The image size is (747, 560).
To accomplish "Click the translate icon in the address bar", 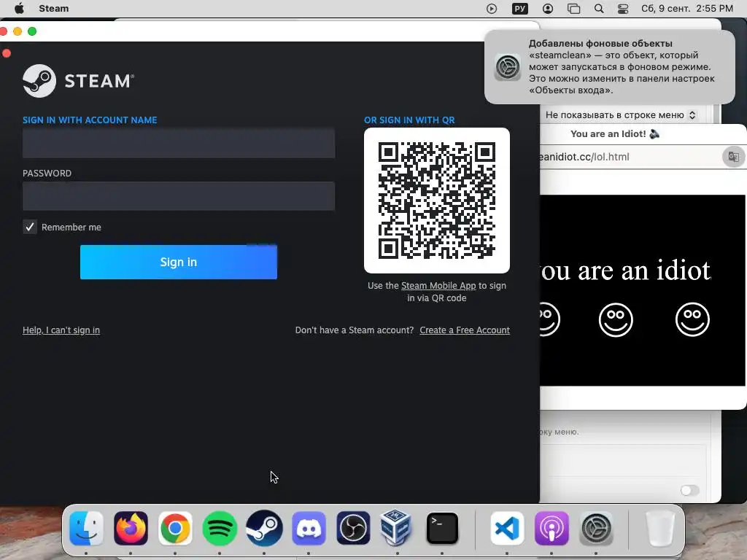I will pos(733,157).
